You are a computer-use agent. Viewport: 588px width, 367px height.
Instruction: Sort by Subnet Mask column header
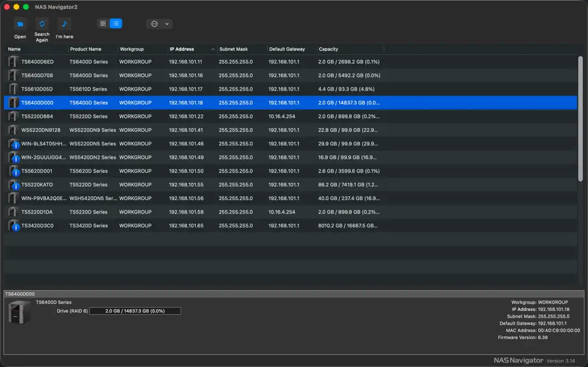tap(233, 49)
